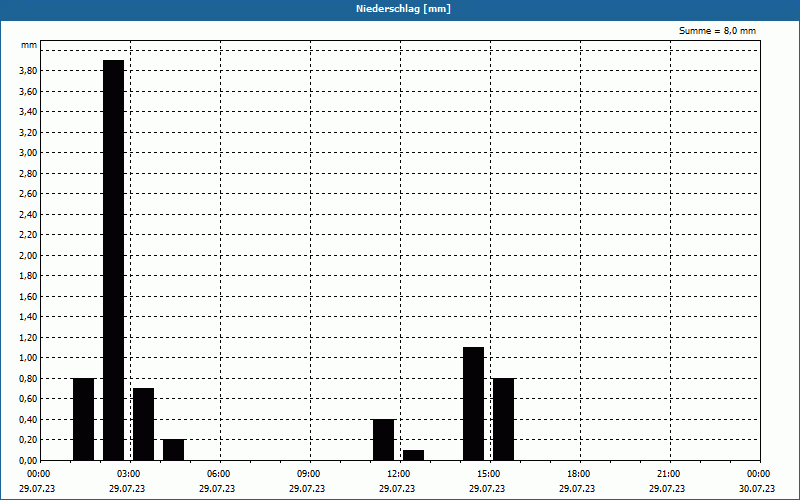Click the 12:00 time axis label
800x500 pixels.
pos(398,474)
